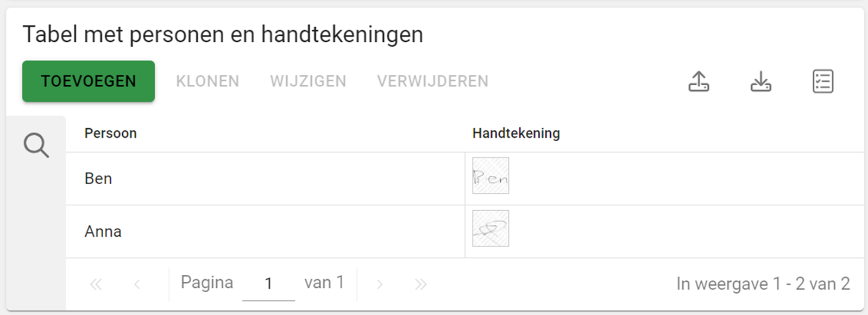This screenshot has height=315, width=868.
Task: Go to first page double-chevron
Action: [96, 284]
